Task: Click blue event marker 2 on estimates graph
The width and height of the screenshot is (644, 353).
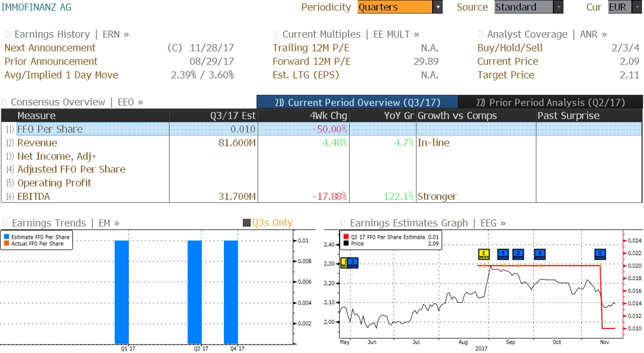Action: tap(518, 254)
